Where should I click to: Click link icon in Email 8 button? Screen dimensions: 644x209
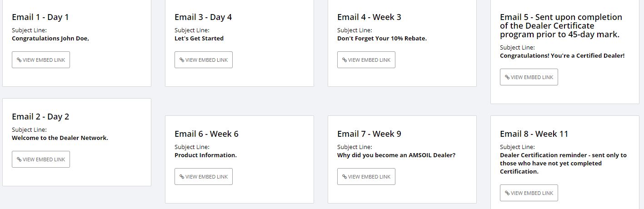507,193
